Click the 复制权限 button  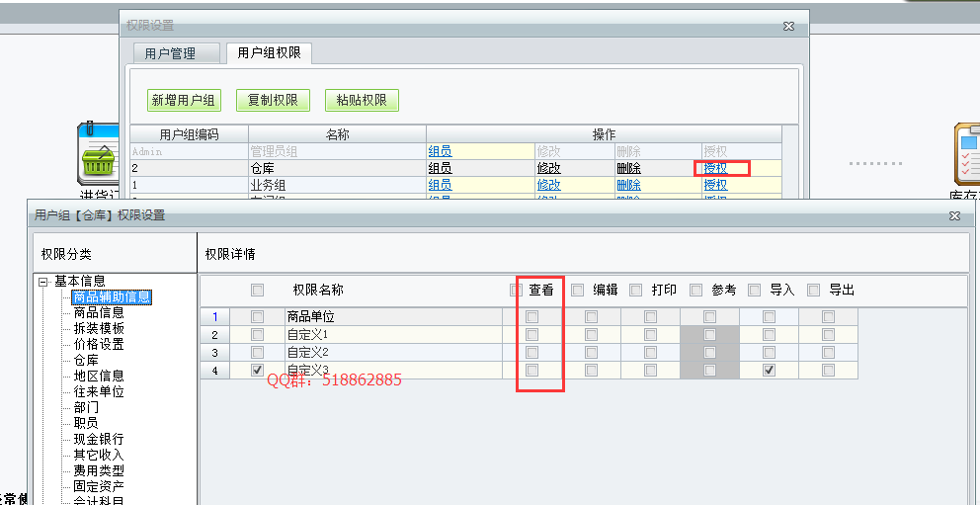273,101
